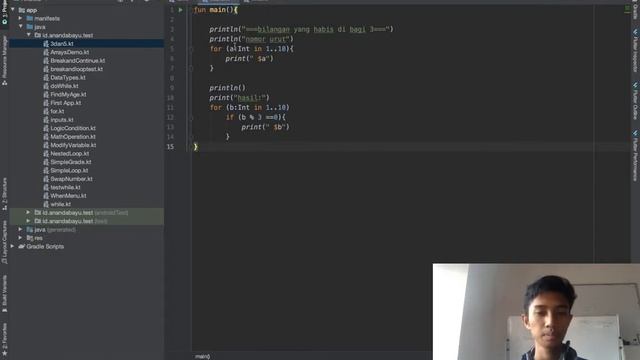
Task: Open the Build Variants side tab
Action: pyautogui.click(x=4, y=294)
